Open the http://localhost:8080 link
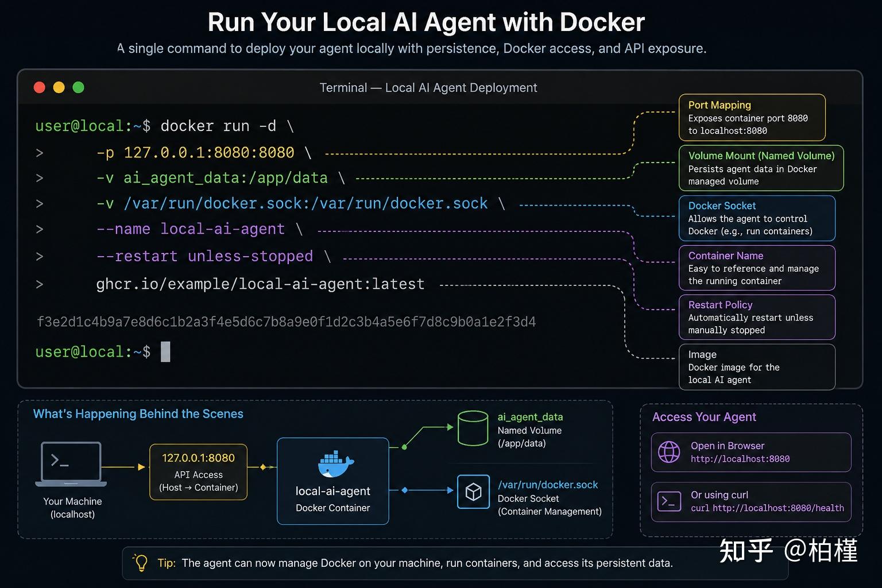 pyautogui.click(x=740, y=459)
